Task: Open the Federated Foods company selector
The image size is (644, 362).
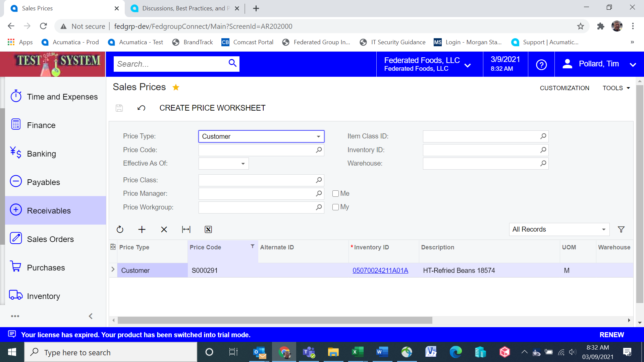Action: [x=429, y=64]
